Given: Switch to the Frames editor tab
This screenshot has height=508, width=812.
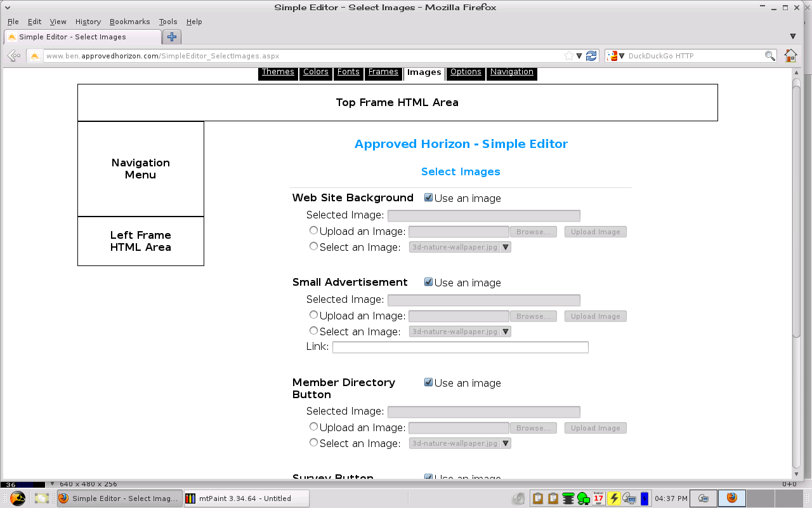Looking at the screenshot, I should pos(383,72).
